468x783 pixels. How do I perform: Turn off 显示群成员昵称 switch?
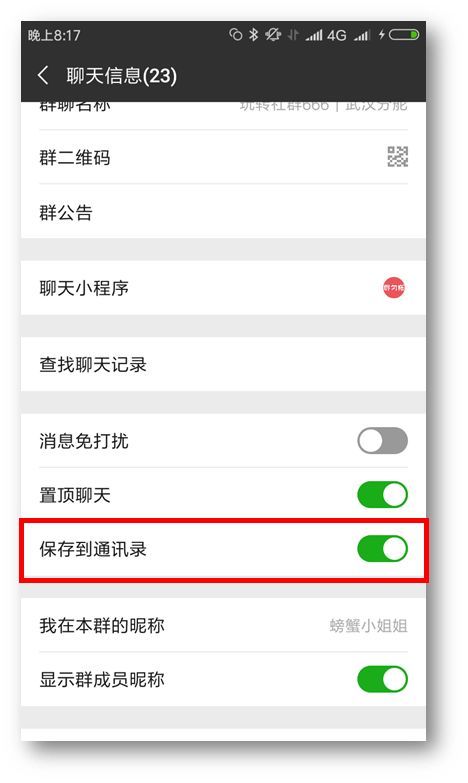383,679
